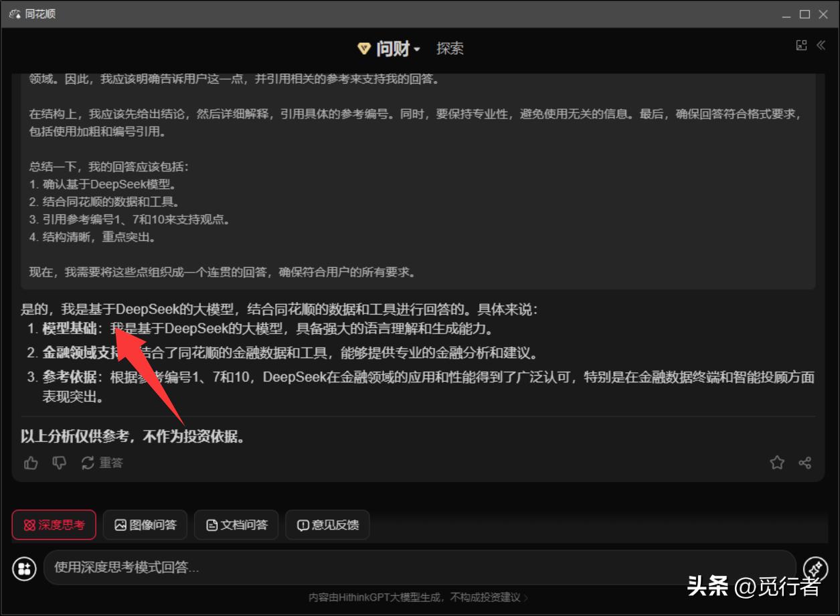Click the thumbs-up icon under the answer
840x616 pixels.
point(31,463)
